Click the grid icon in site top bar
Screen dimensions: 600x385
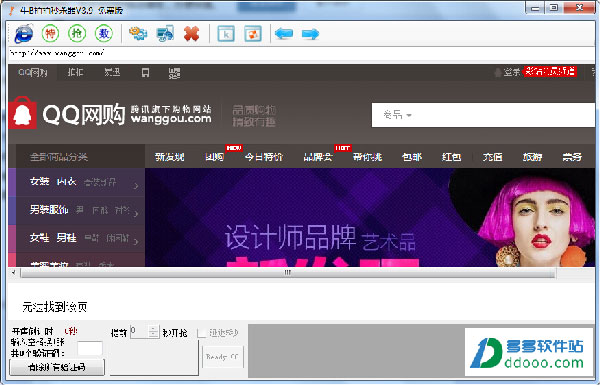pos(174,73)
